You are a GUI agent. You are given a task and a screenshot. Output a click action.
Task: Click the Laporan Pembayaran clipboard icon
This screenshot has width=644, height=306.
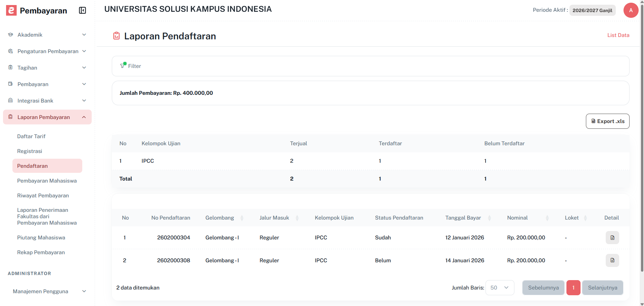pos(10,117)
